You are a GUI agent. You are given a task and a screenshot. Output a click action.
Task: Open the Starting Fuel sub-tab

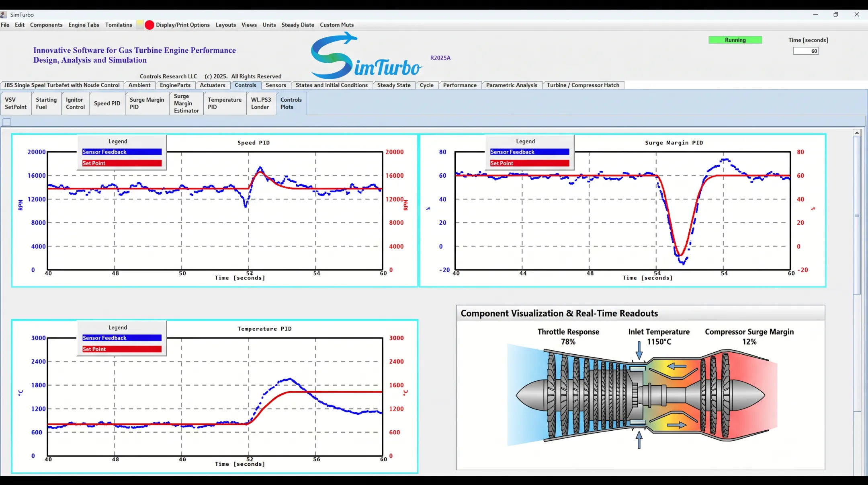point(46,103)
